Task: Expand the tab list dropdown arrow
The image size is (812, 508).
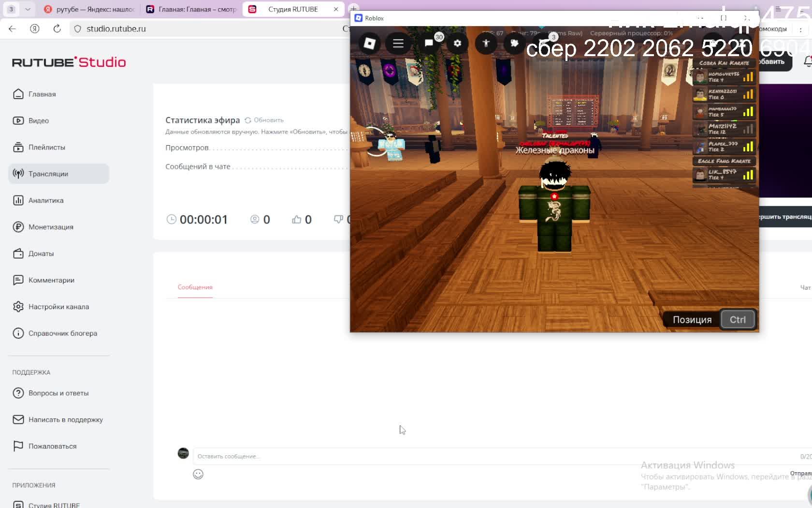Action: (28, 9)
